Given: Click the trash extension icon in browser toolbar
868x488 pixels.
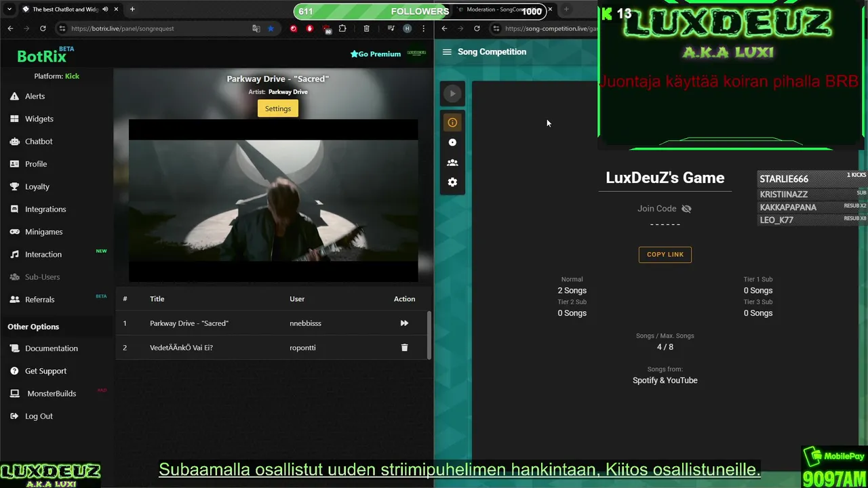Looking at the screenshot, I should (x=366, y=28).
